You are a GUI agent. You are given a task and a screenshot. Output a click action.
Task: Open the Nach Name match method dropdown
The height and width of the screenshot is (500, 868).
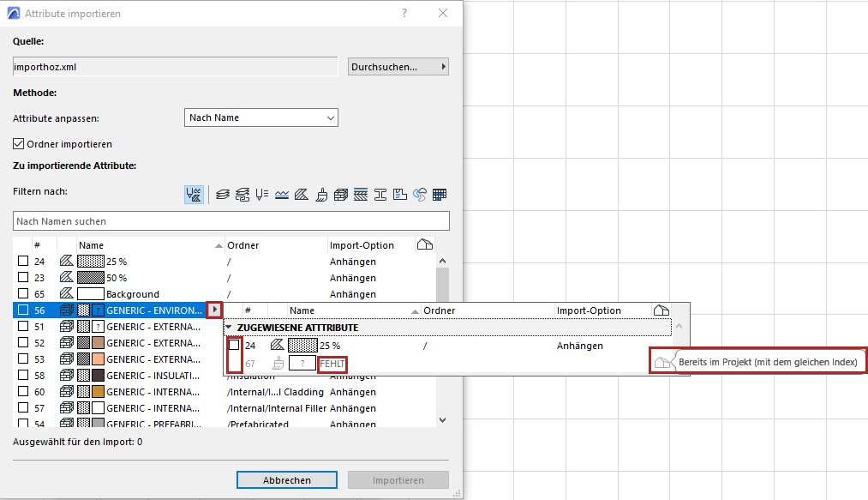(260, 117)
